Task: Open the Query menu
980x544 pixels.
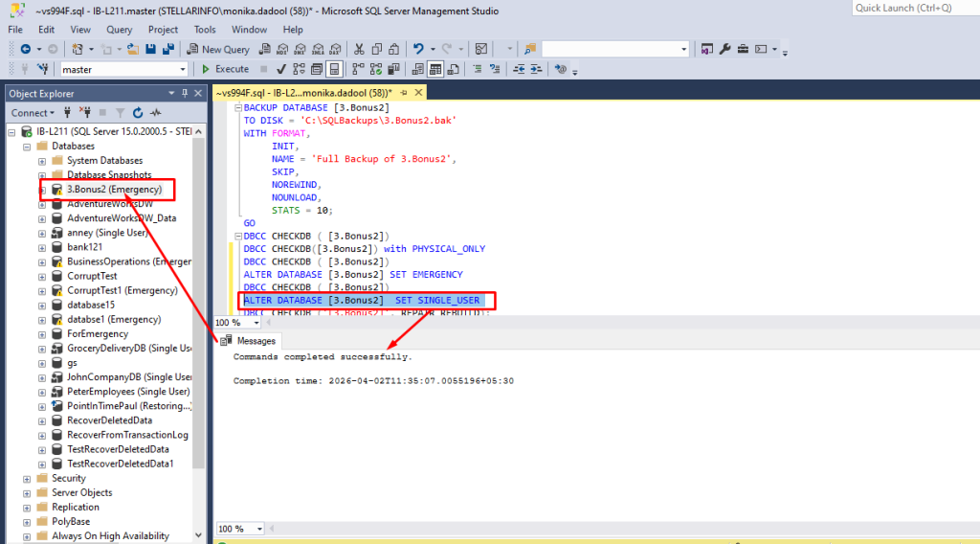Action: click(x=119, y=30)
